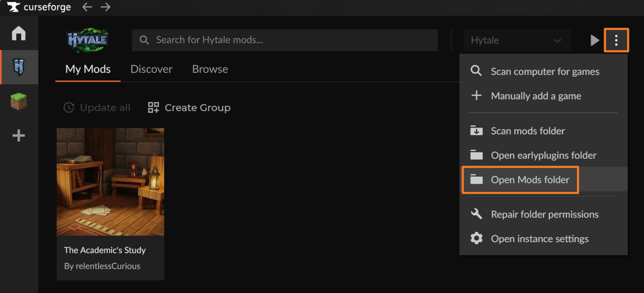Choose Scan computer for games
The width and height of the screenshot is (644, 293).
coord(544,71)
